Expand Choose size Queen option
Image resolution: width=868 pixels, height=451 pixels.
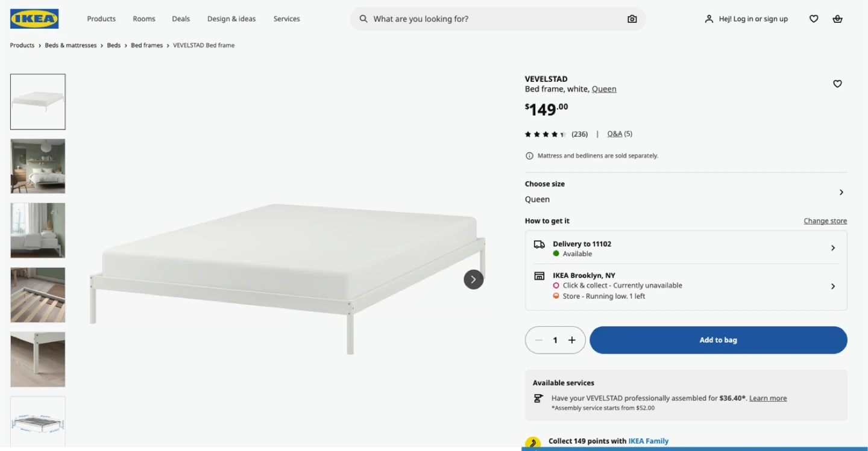coord(686,192)
